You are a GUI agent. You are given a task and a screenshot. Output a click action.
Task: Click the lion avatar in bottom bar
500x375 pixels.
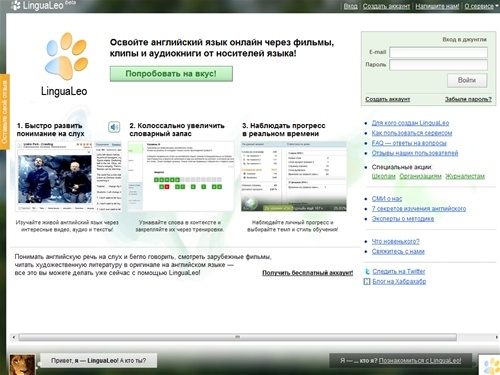tap(22, 365)
